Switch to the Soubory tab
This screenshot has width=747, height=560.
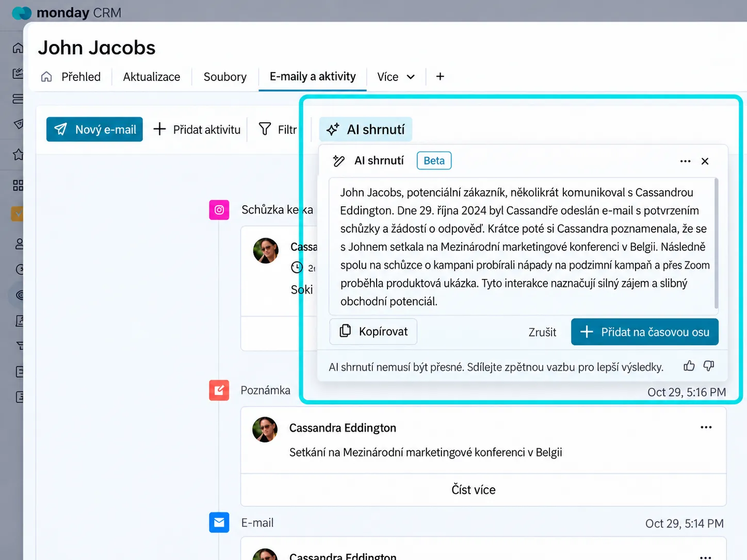click(225, 77)
